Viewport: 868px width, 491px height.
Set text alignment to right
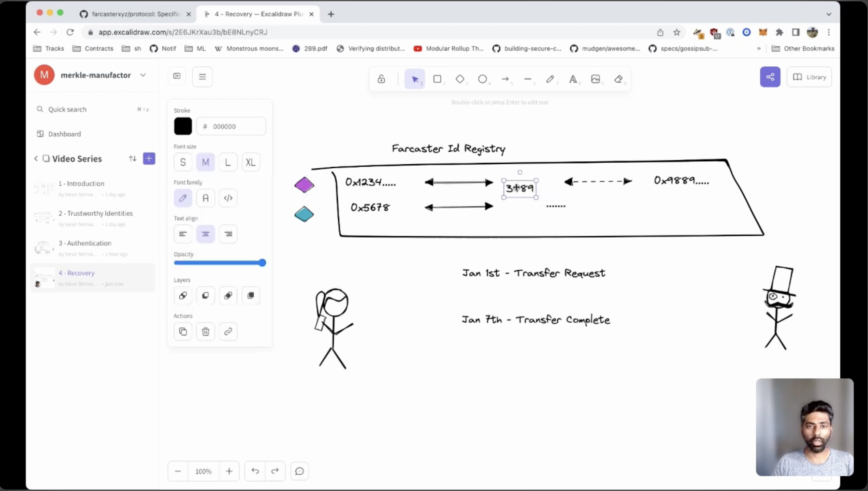[x=228, y=234]
